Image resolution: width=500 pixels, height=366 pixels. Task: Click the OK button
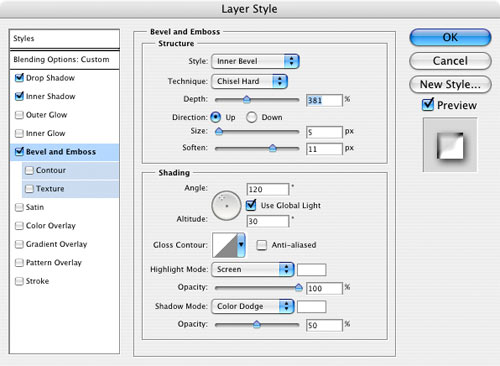[450, 37]
